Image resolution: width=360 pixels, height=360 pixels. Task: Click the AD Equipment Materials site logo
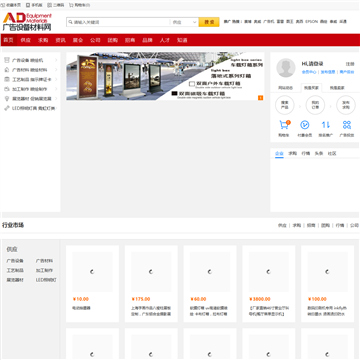(27, 22)
